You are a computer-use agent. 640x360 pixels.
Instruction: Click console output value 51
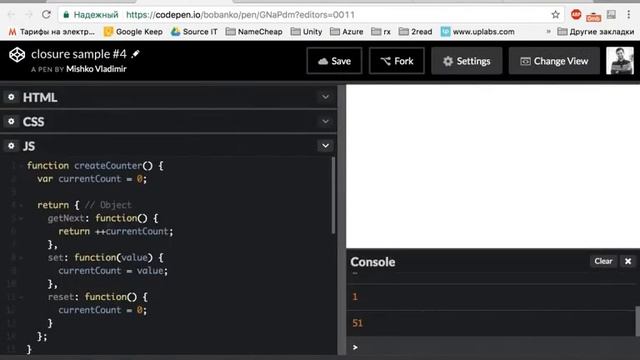[x=358, y=323]
